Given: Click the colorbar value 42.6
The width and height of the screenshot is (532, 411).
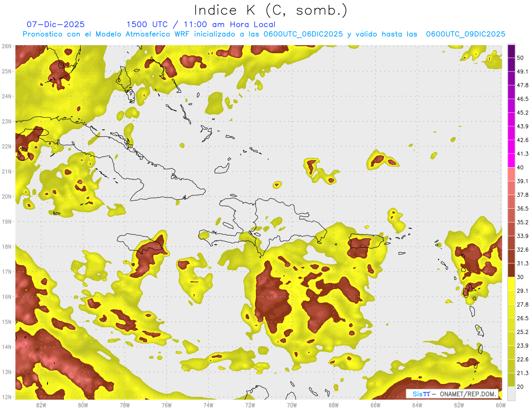Looking at the screenshot, I should 523,140.
